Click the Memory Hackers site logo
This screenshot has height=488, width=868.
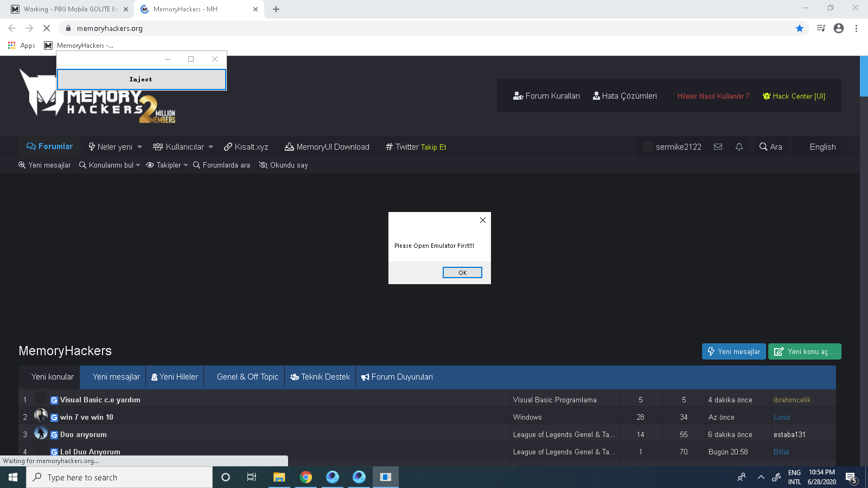[x=98, y=96]
